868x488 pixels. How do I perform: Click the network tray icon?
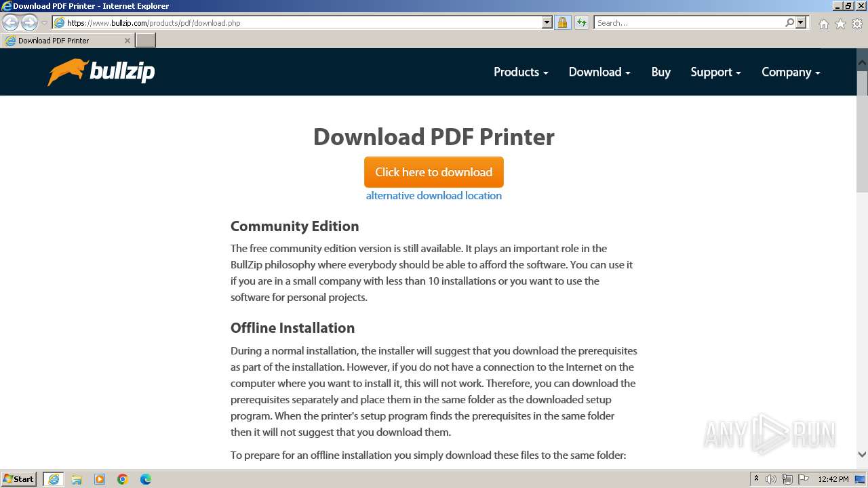[x=787, y=479]
